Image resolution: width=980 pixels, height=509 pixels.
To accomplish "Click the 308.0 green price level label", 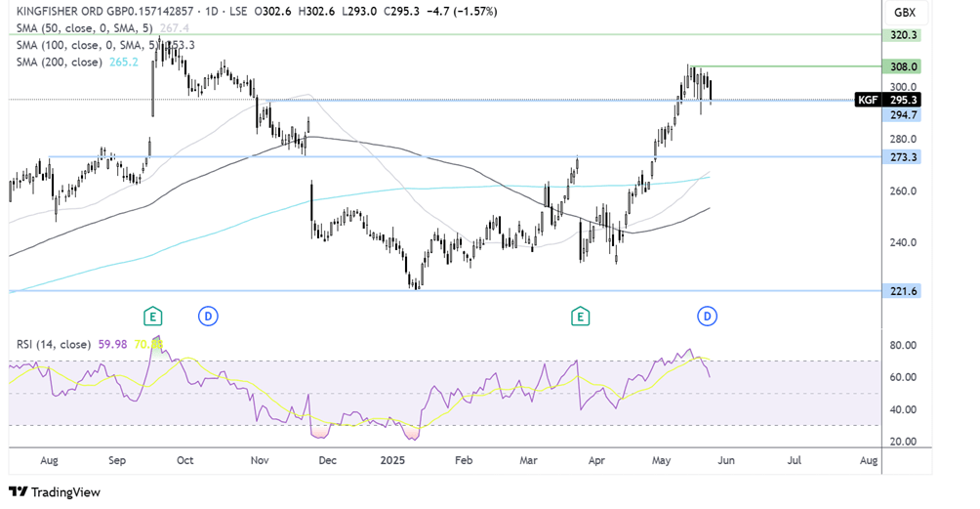I will click(901, 66).
